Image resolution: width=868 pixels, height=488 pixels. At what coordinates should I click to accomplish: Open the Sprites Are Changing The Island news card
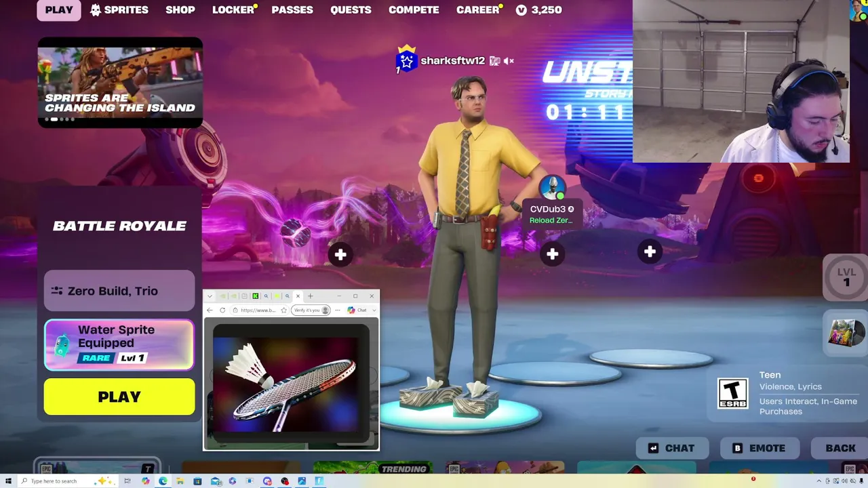pyautogui.click(x=120, y=82)
